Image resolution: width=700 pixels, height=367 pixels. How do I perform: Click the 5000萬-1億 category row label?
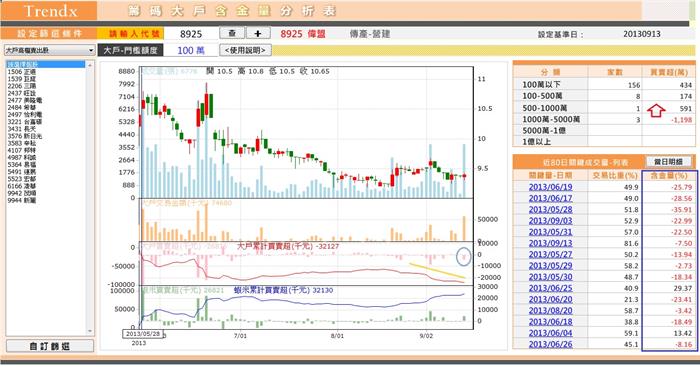point(543,131)
